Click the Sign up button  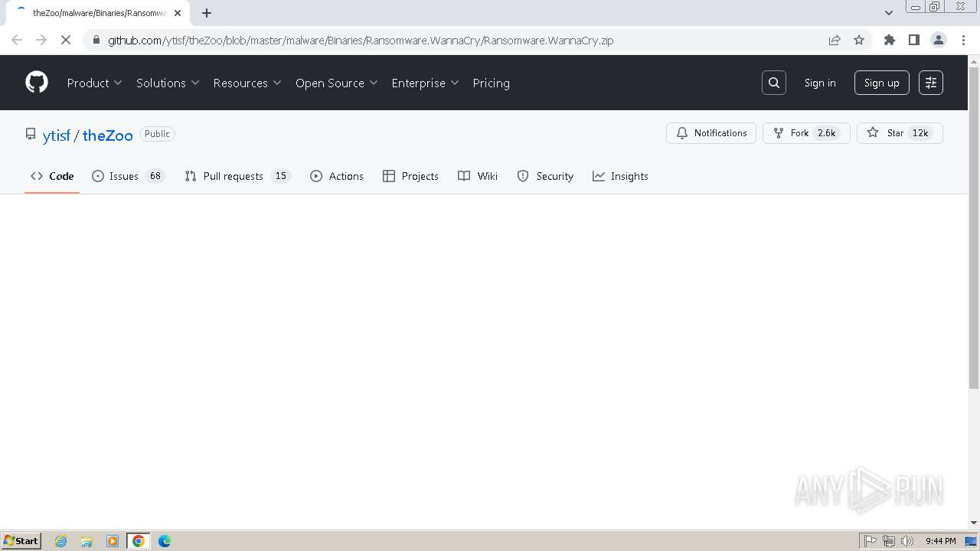tap(881, 83)
